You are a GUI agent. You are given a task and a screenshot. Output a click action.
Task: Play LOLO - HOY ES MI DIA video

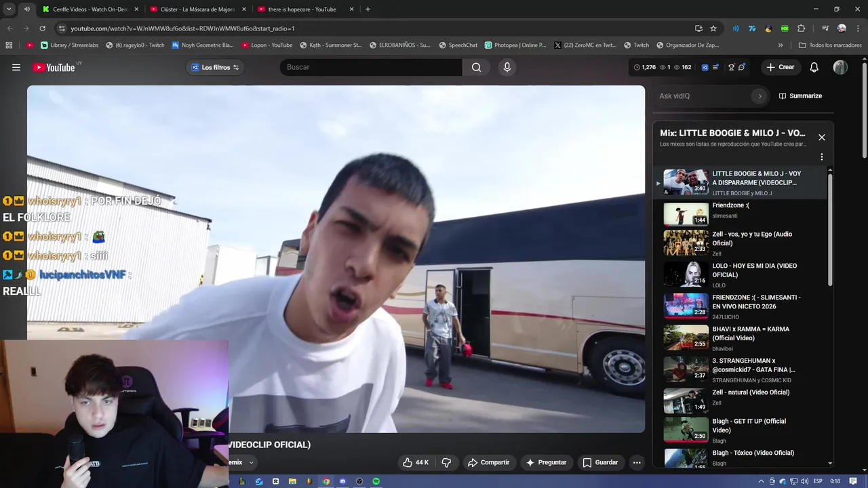pyautogui.click(x=741, y=275)
